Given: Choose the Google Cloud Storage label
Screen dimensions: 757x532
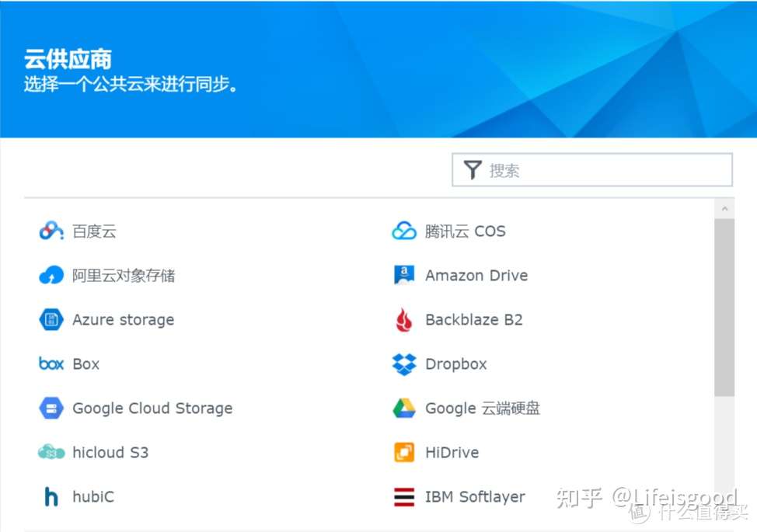Looking at the screenshot, I should pos(152,409).
